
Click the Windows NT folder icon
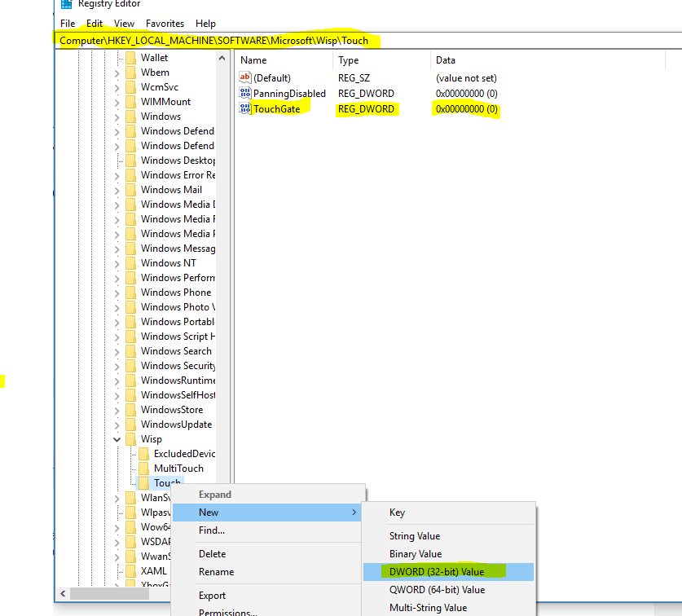[130, 262]
